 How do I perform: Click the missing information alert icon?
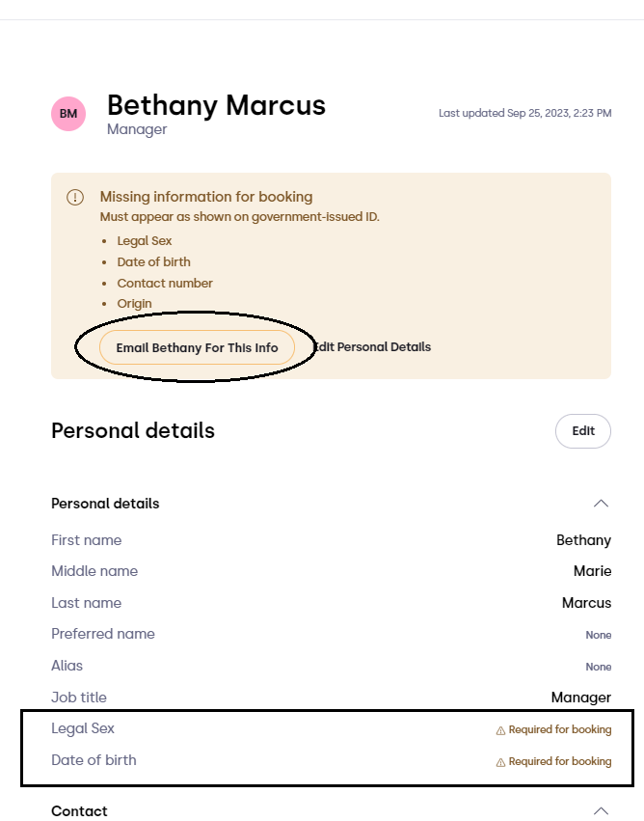pyautogui.click(x=75, y=198)
